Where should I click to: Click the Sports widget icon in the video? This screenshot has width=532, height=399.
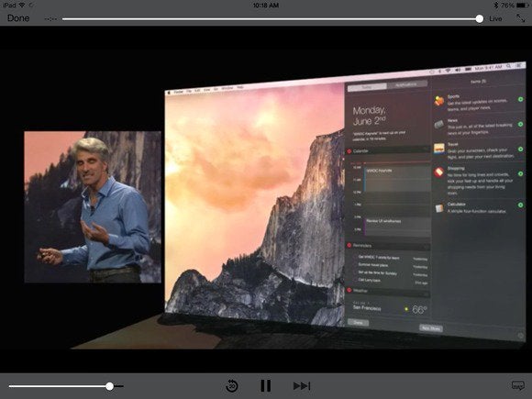439,101
